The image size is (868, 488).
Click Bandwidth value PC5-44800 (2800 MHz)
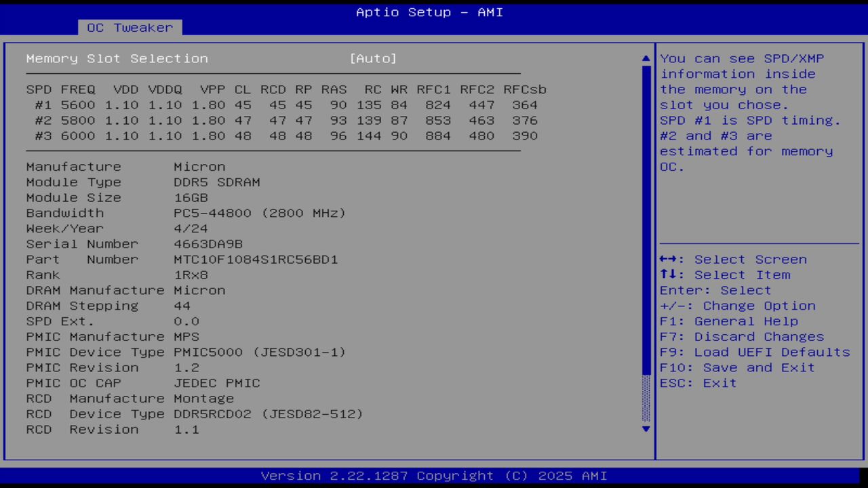tap(260, 213)
